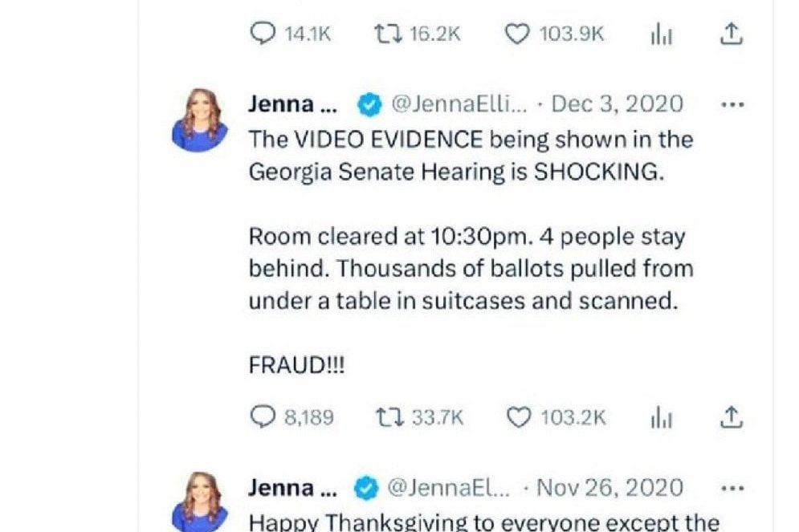799x532 pixels.
Task: View analytics of the FRAUD tweet
Action: click(x=660, y=418)
